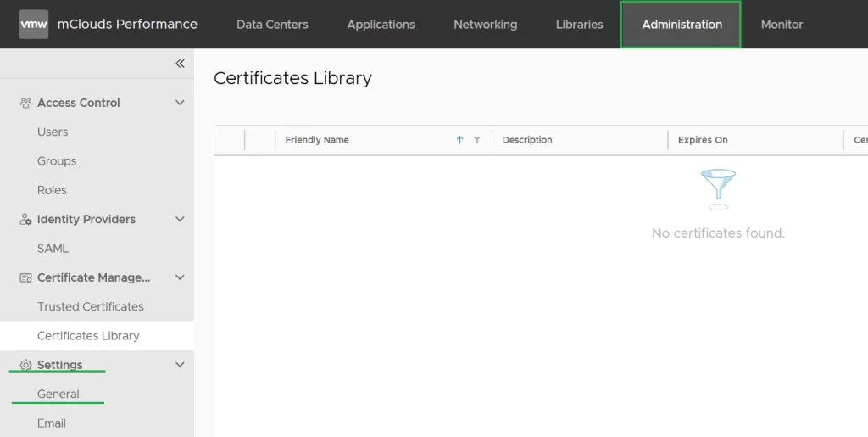This screenshot has width=868, height=437.
Task: Select Certificates Library in sidebar
Action: coord(97,336)
